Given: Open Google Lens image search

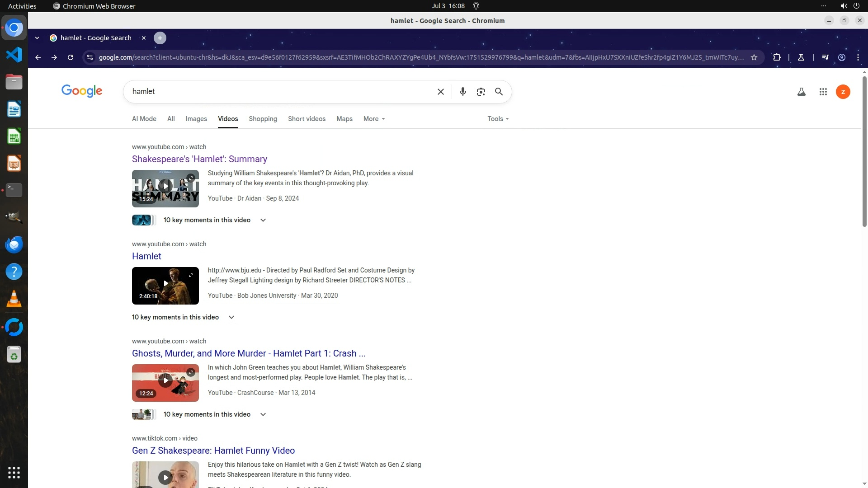Looking at the screenshot, I should pos(481,92).
